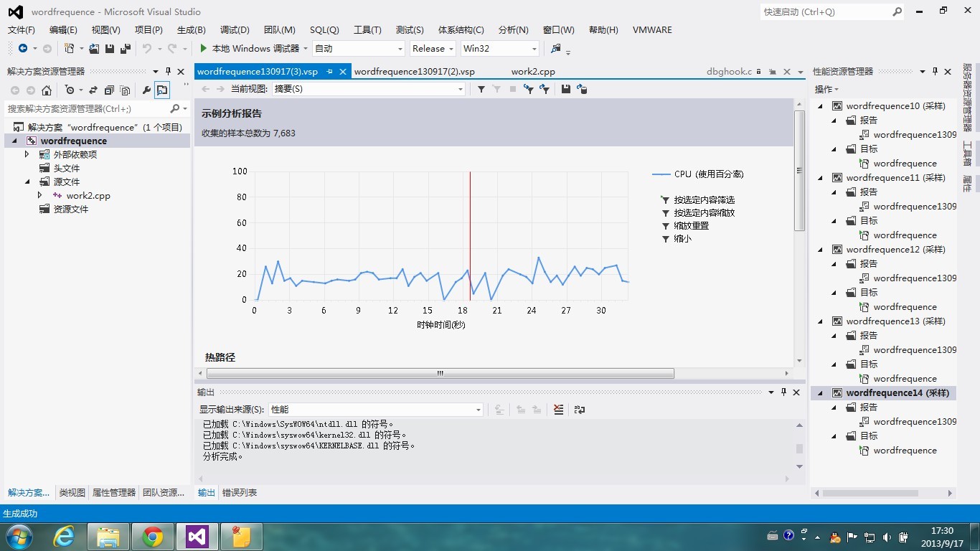Collapse wordfrequence10 (采样) session node
The width and height of the screenshot is (980, 551).
[x=821, y=105]
